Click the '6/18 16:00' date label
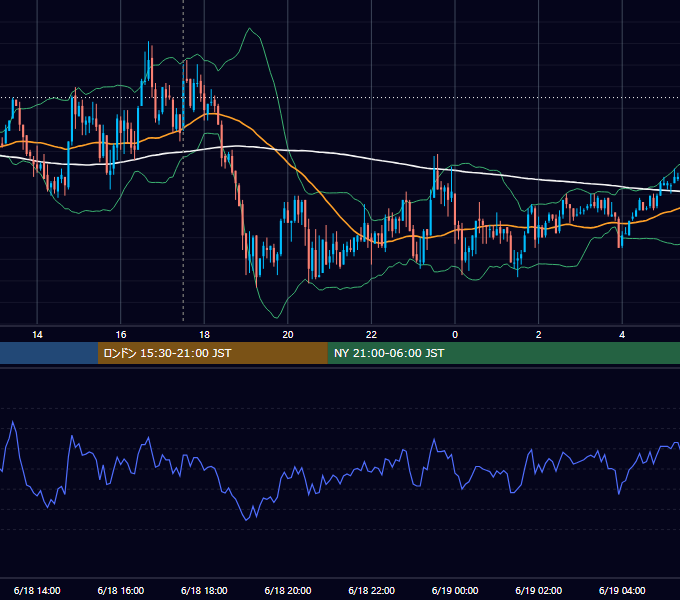This screenshot has width=680, height=600. 121,590
